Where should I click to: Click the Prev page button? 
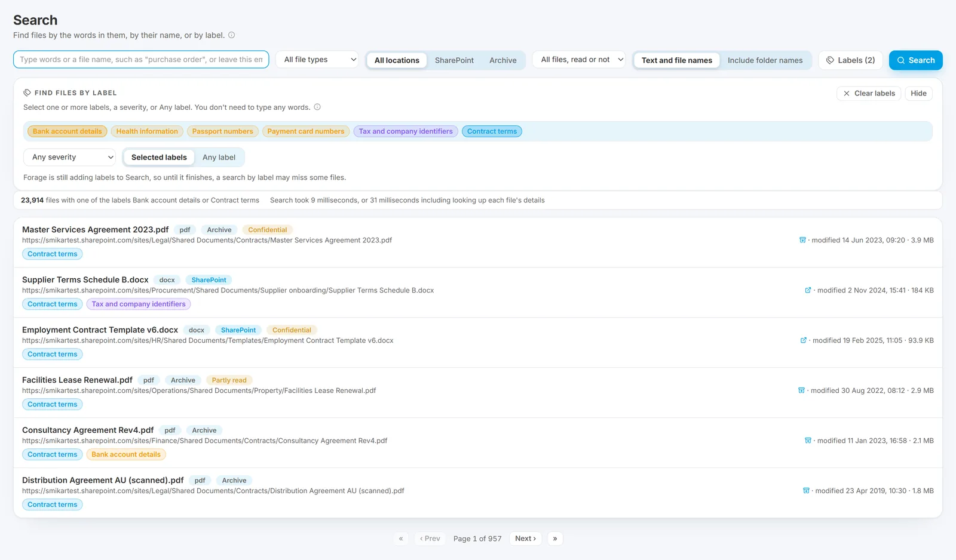[430, 539]
